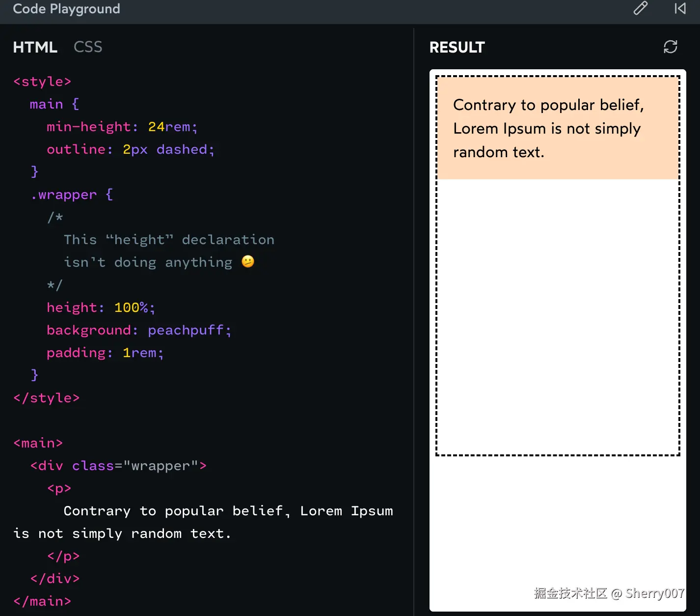Click the skip-to-start icon in header
Image resolution: width=700 pixels, height=616 pixels.
tap(680, 8)
